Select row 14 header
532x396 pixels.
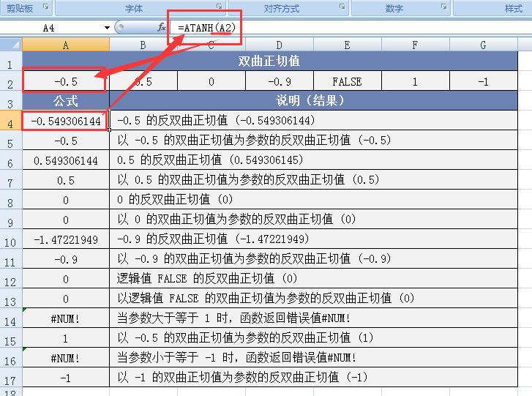[11, 318]
